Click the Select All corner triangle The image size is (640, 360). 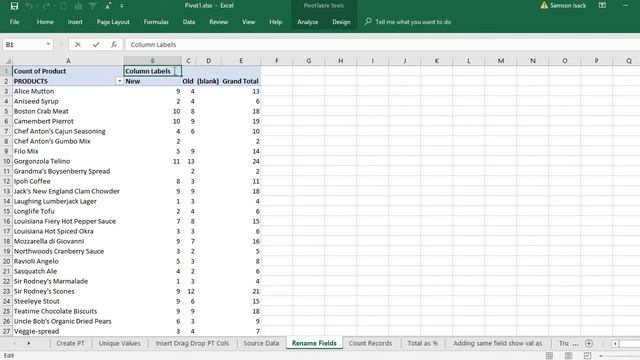click(7, 61)
